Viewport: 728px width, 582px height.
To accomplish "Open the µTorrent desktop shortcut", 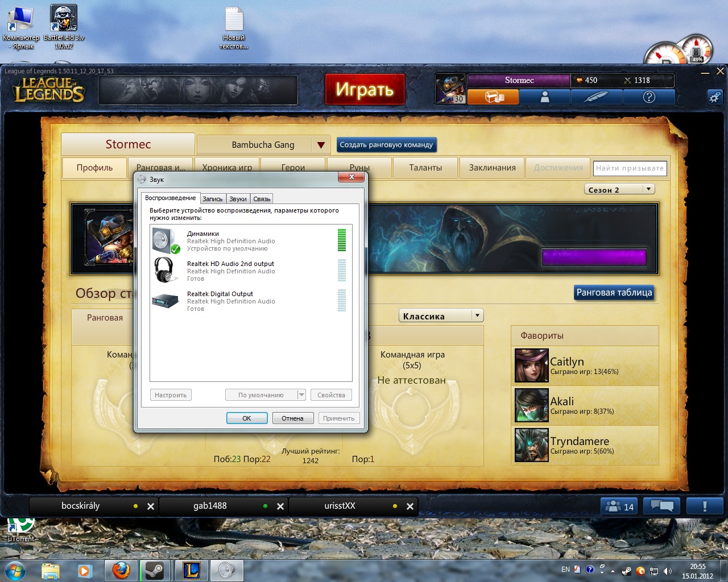I will (21, 530).
